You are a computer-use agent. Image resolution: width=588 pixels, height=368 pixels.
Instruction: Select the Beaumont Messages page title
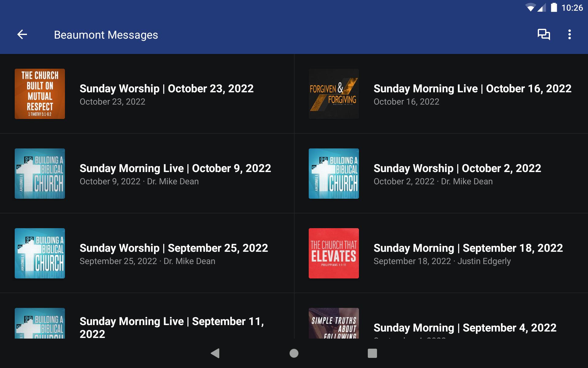click(x=106, y=35)
